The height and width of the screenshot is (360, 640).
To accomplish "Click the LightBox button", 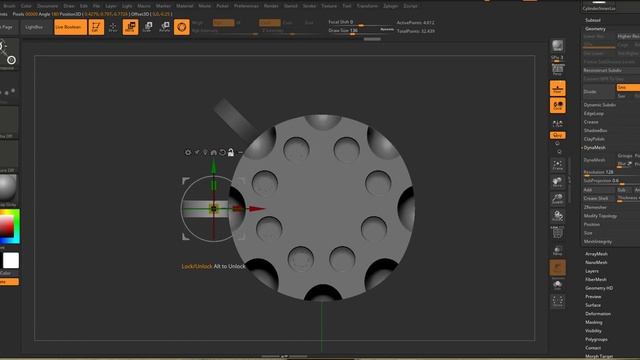I will [x=34, y=27].
